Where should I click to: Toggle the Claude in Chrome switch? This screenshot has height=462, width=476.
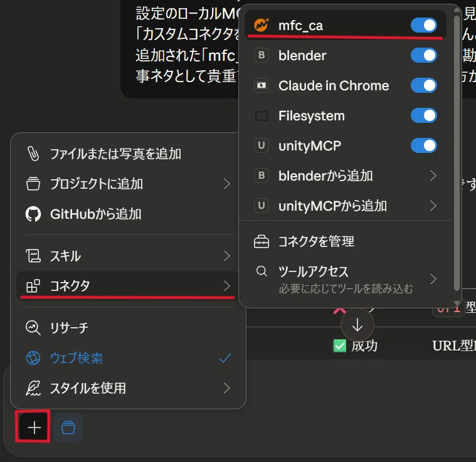[x=424, y=85]
